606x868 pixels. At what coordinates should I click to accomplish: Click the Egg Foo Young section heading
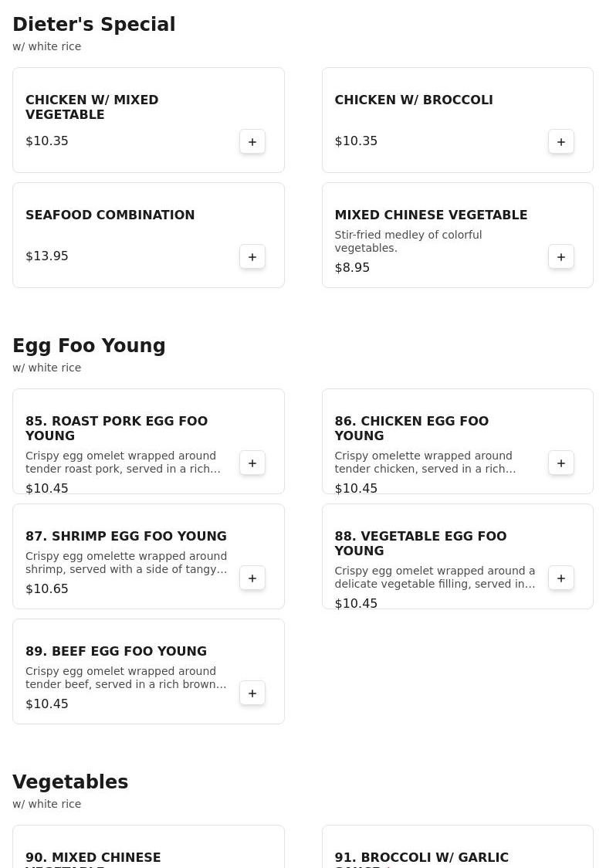[x=89, y=346]
